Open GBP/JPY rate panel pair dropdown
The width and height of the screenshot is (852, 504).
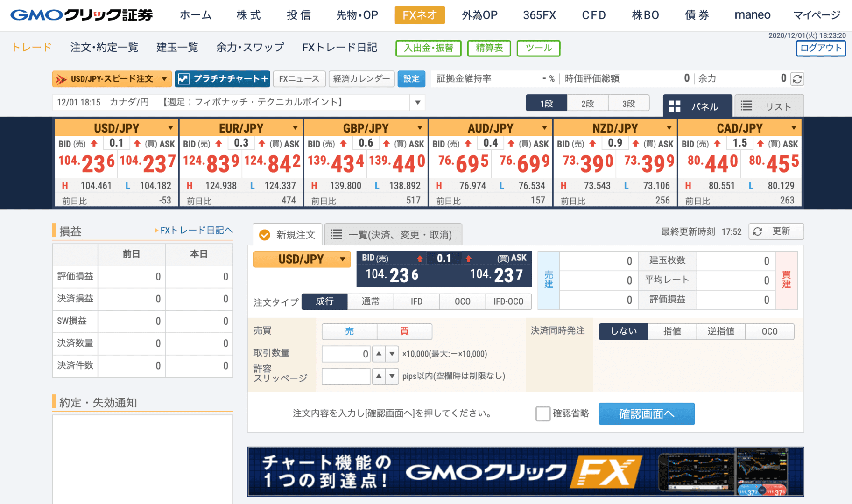coord(420,128)
